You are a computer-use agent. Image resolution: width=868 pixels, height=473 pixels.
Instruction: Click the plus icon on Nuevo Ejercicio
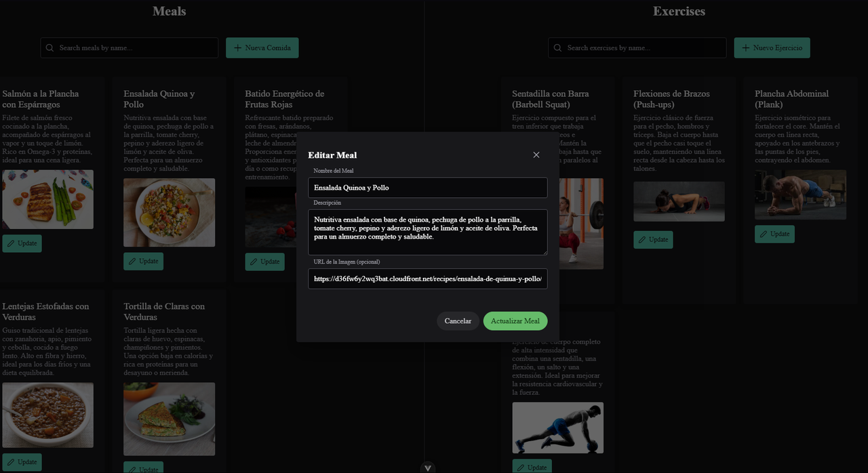click(746, 48)
